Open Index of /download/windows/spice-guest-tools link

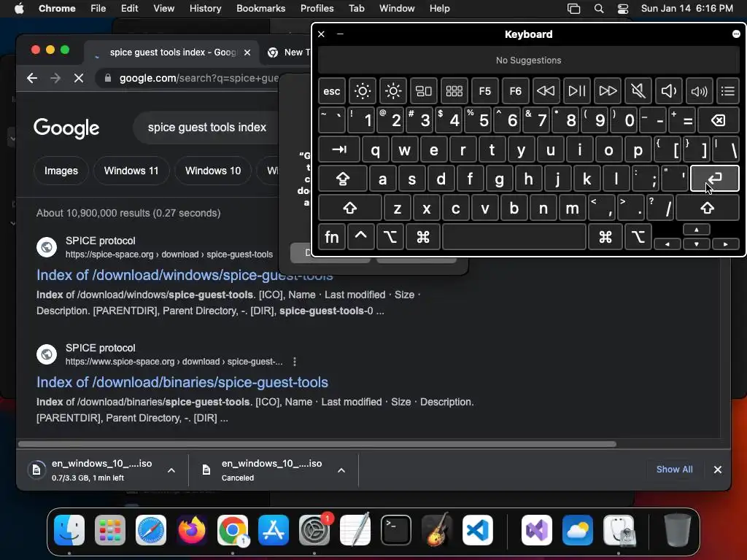pos(185,275)
